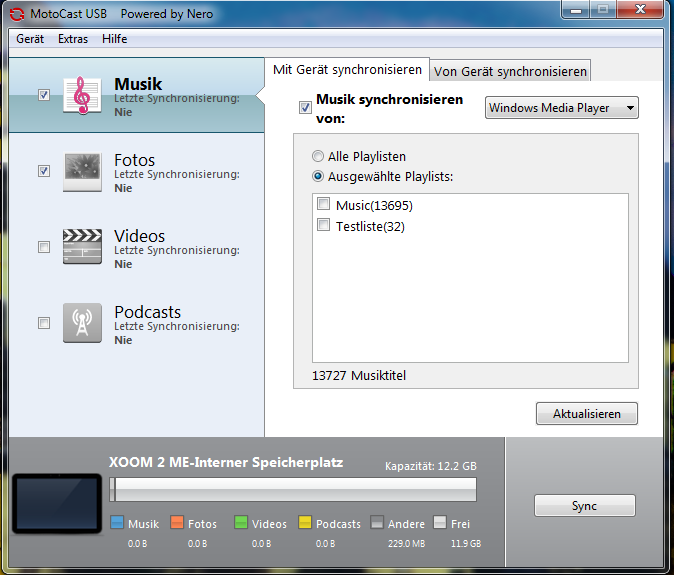Click the Fotos category title
Screen dimensions: 674x575
click(x=135, y=160)
